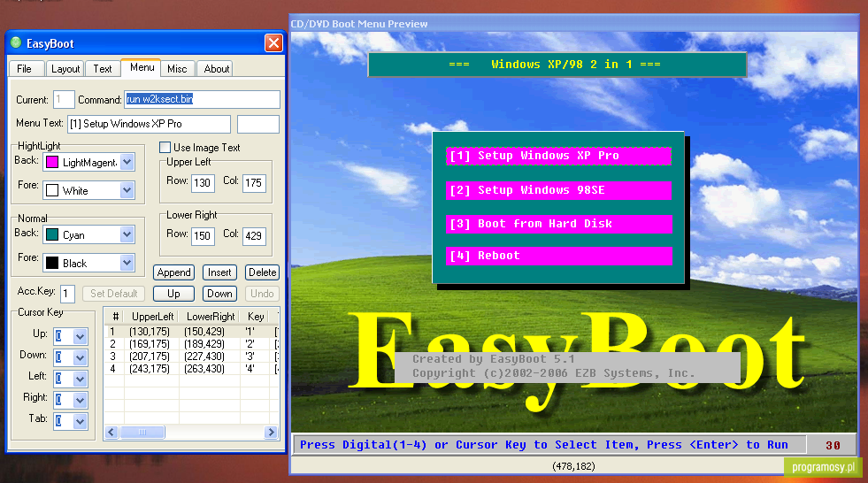The width and height of the screenshot is (868, 483).
Task: Click list scrollbar right arrow
Action: click(272, 432)
